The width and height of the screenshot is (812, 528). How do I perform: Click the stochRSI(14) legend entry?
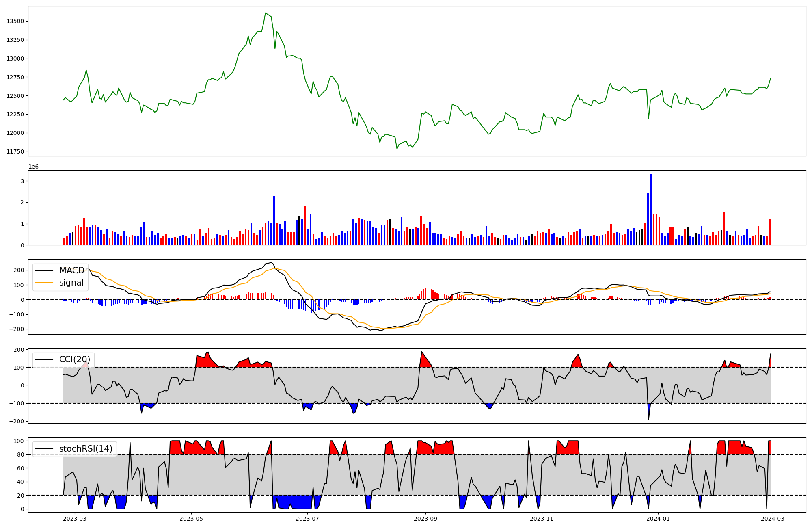(86, 449)
